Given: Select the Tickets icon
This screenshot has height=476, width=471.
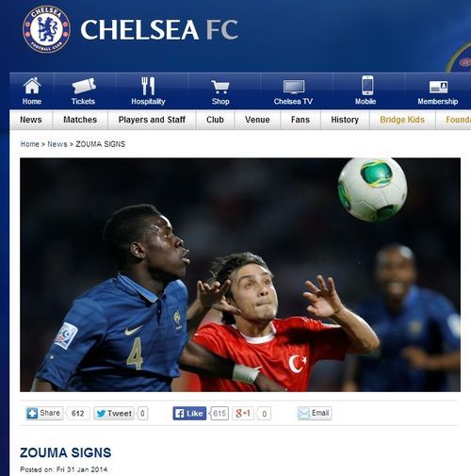Looking at the screenshot, I should tap(84, 86).
